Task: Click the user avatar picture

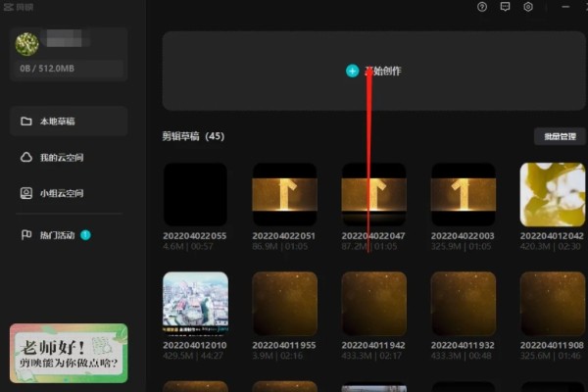Action: [27, 44]
